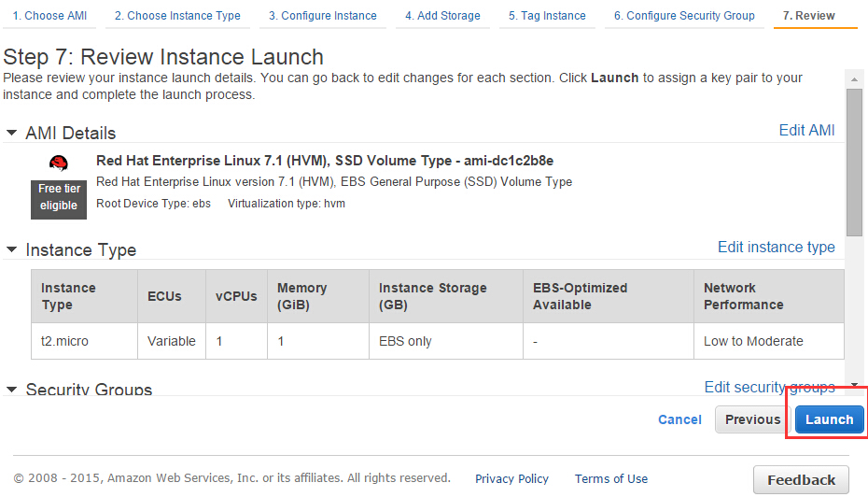Click the 'EBS only' storage cell
Viewport: 868px width, 497px height.
(446, 341)
